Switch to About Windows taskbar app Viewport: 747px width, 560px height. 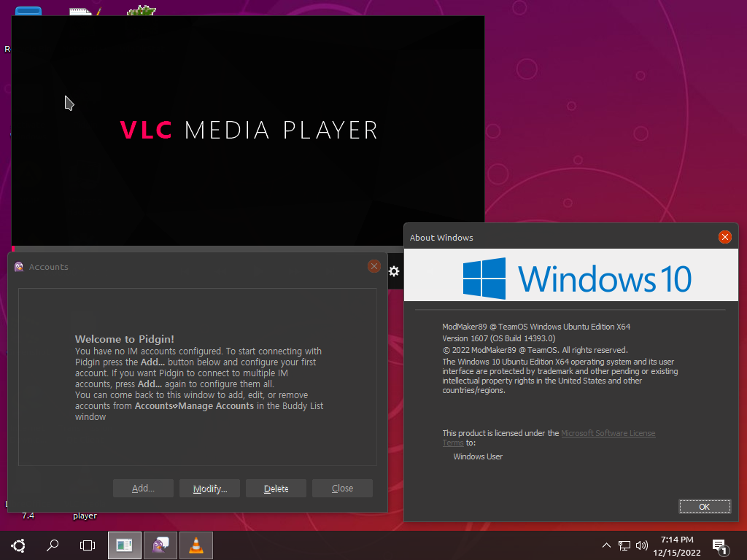pos(125,545)
